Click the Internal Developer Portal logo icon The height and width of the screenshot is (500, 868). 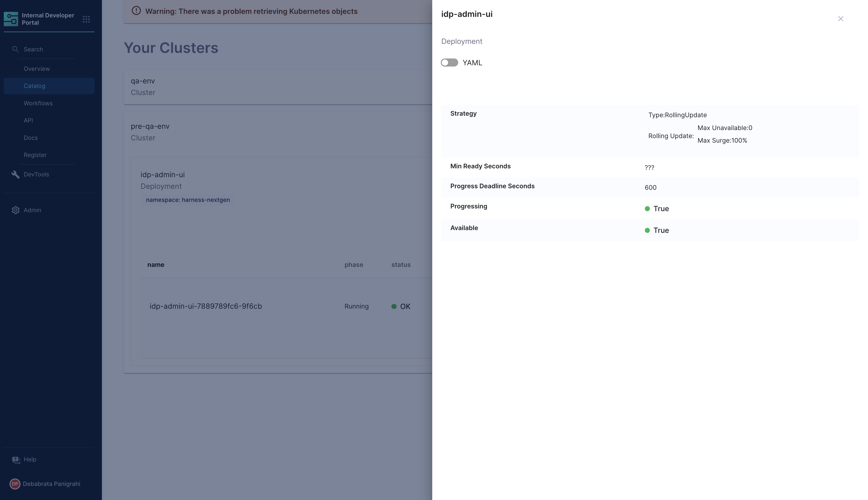pyautogui.click(x=11, y=19)
